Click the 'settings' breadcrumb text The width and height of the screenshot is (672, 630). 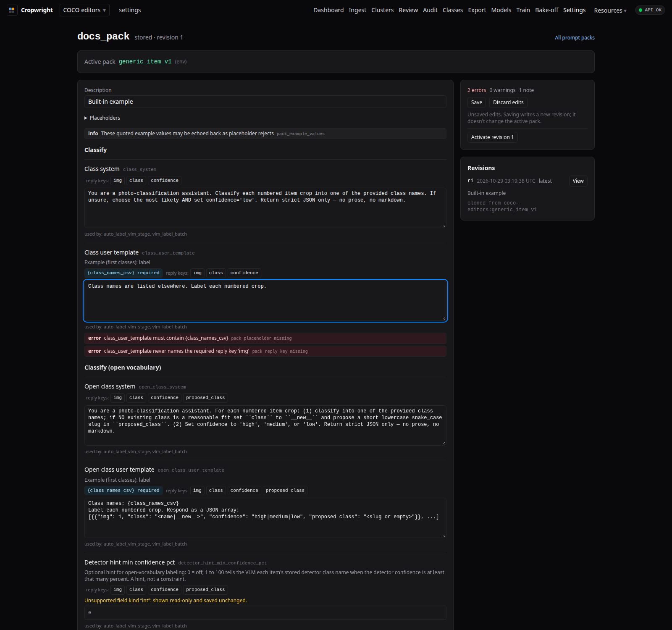click(x=130, y=10)
